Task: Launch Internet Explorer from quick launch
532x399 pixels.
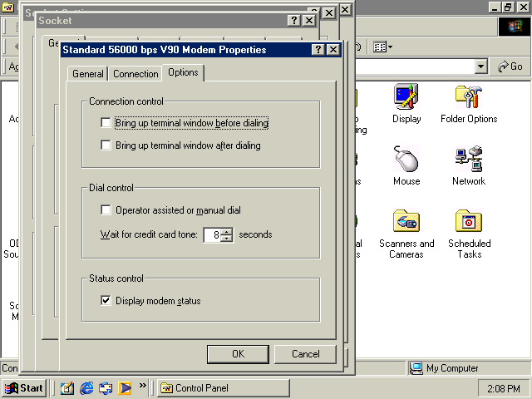Action: pyautogui.click(x=86, y=388)
